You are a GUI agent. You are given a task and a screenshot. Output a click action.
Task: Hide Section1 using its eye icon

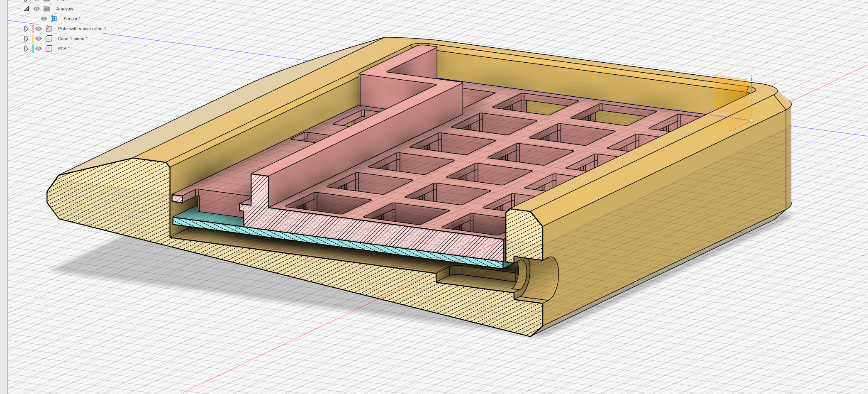coord(44,19)
